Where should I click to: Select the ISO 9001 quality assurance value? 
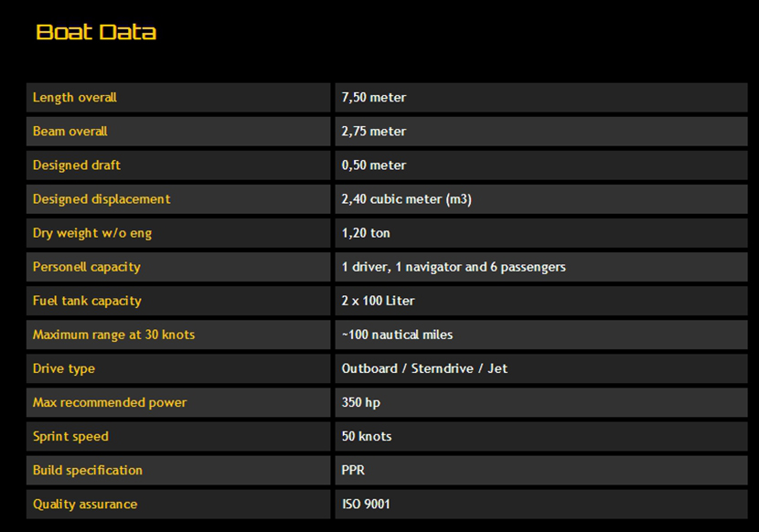[366, 504]
